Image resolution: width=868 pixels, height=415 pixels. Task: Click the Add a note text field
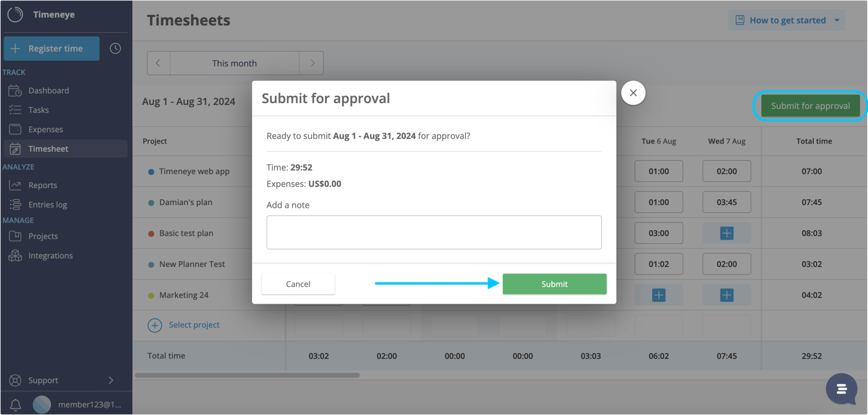pyautogui.click(x=434, y=232)
